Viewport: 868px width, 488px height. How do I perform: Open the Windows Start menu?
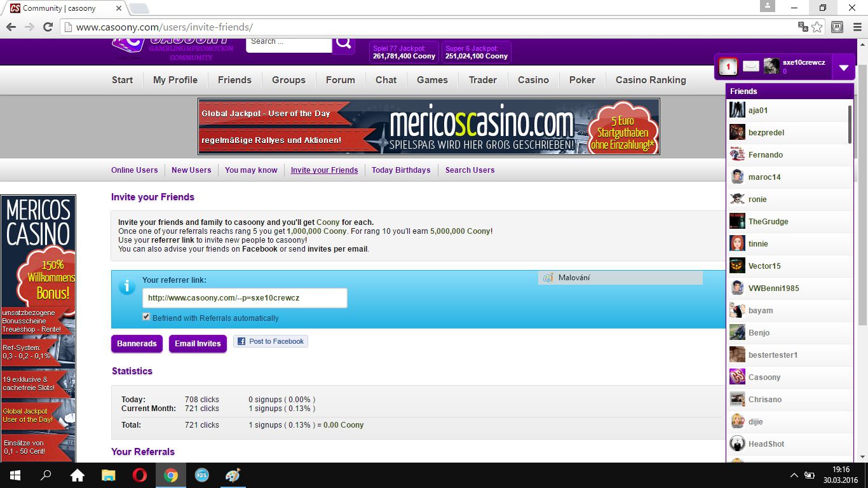[14, 475]
